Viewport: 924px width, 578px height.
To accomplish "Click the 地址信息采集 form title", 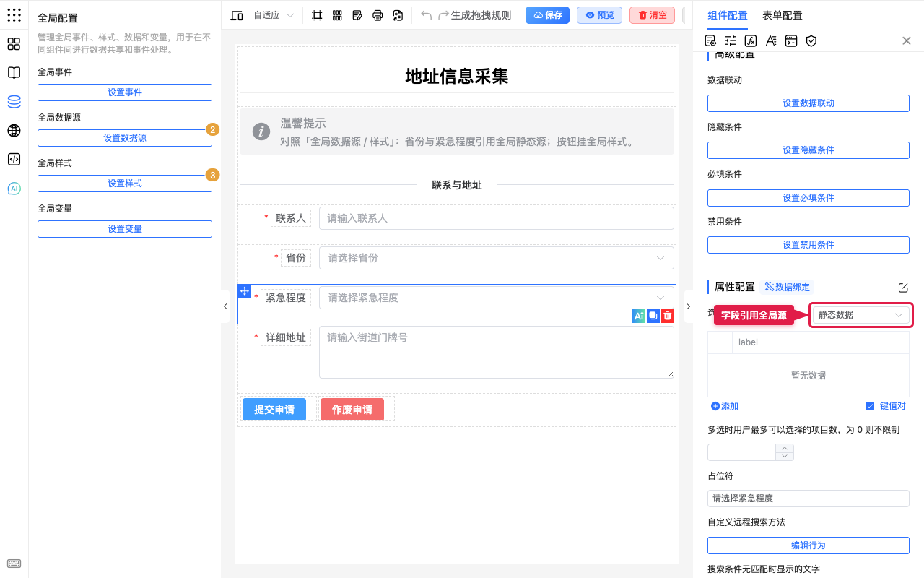I will coord(457,77).
